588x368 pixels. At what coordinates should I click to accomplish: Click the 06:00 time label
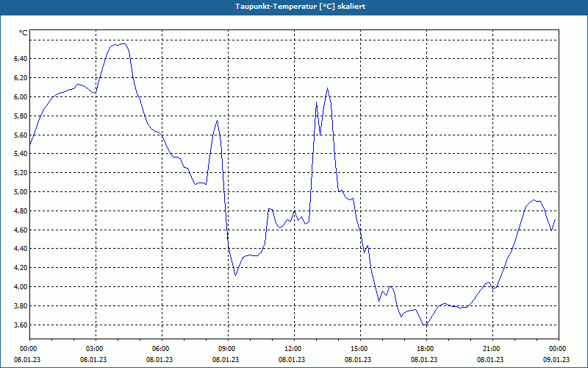click(159, 349)
